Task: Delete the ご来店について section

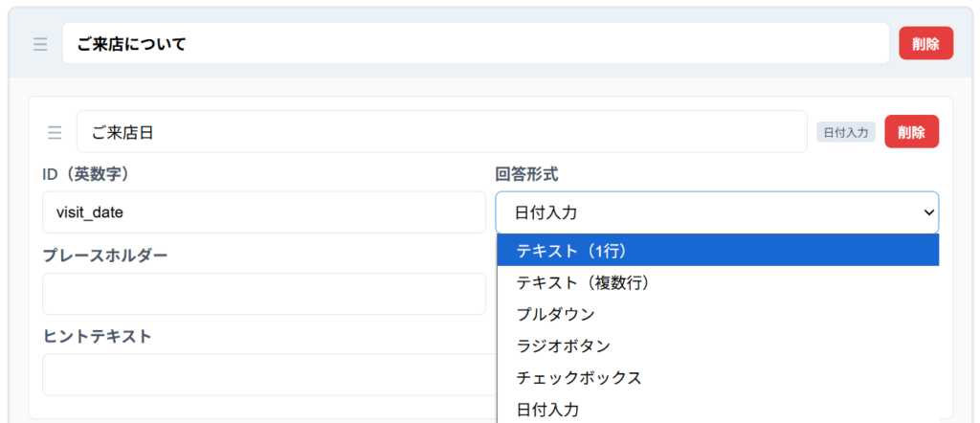Action: click(x=925, y=44)
